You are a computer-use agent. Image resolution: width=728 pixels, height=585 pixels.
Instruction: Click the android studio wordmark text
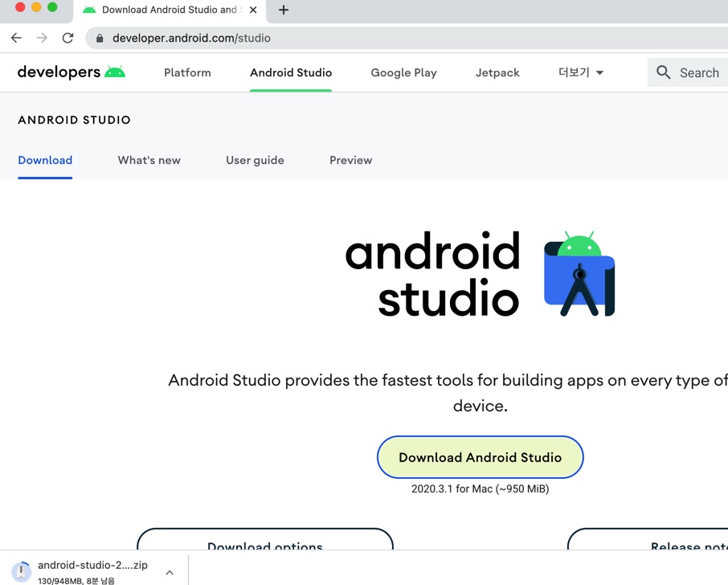click(433, 274)
